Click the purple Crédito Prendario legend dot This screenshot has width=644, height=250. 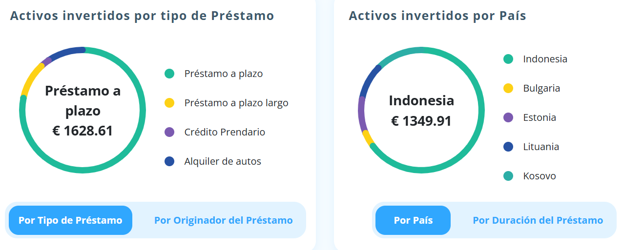(x=169, y=132)
